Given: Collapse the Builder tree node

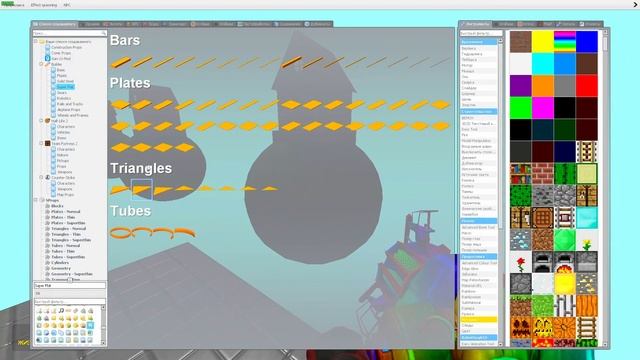Looking at the screenshot, I should pyautogui.click(x=41, y=64).
